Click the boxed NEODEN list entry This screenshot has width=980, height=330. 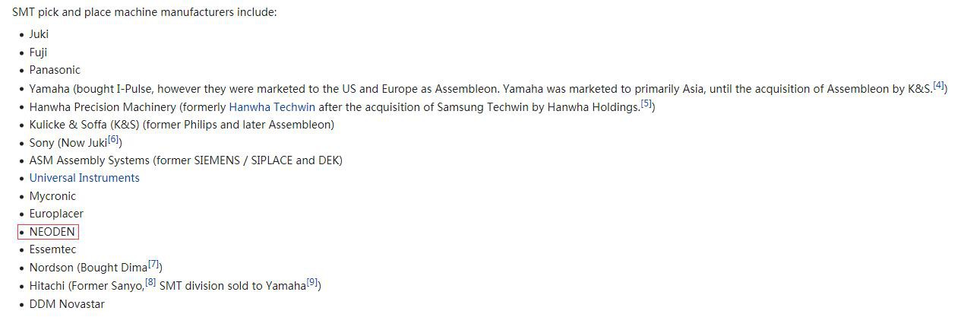tap(52, 232)
